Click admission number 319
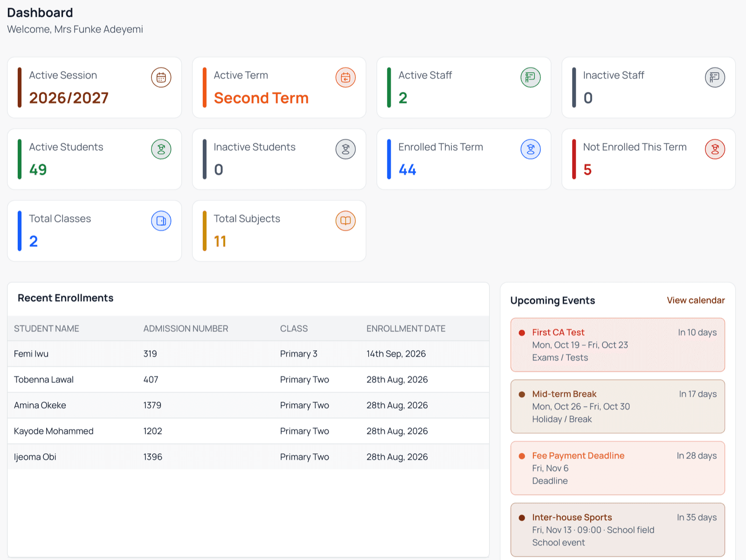The height and width of the screenshot is (560, 746). 150,354
